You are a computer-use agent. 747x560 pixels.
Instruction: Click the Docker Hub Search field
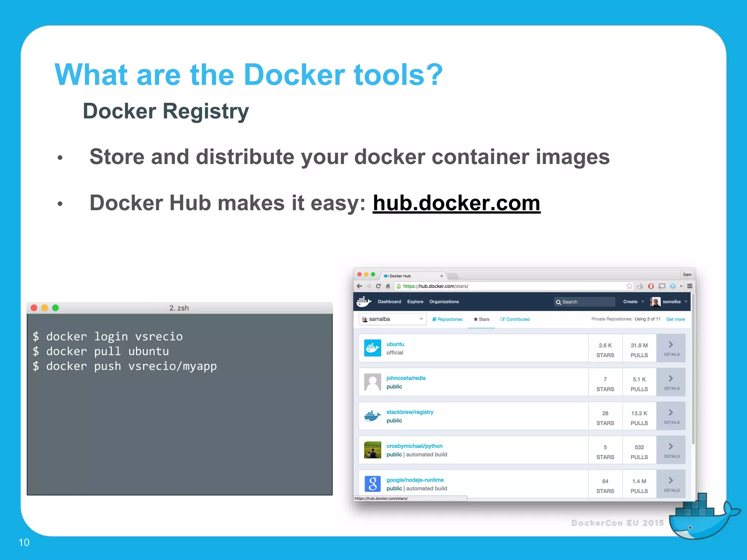pos(584,302)
